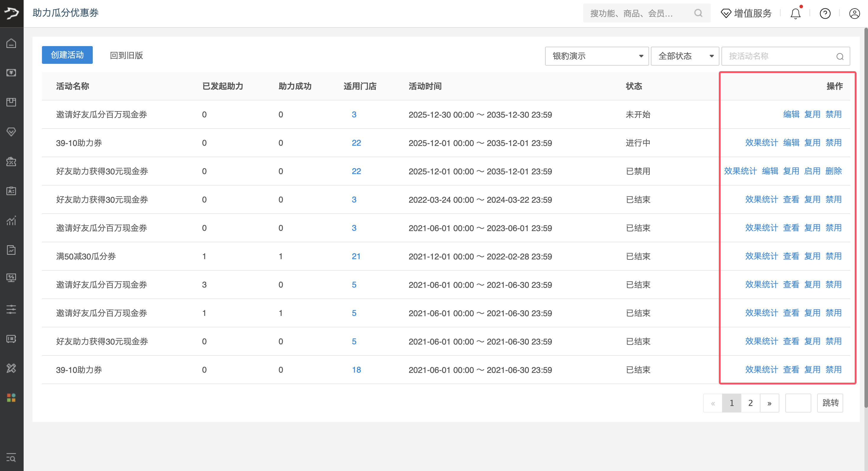Open the notification bell icon
The width and height of the screenshot is (868, 471).
795,14
